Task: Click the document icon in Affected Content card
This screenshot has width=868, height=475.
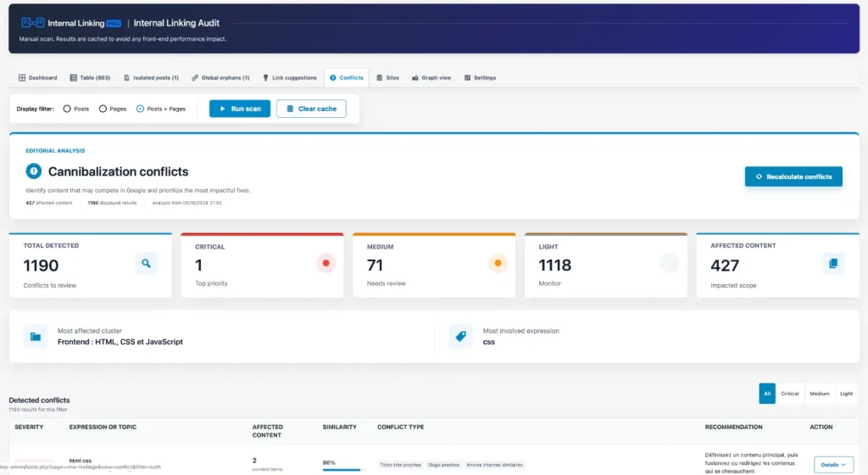Action: (x=833, y=264)
